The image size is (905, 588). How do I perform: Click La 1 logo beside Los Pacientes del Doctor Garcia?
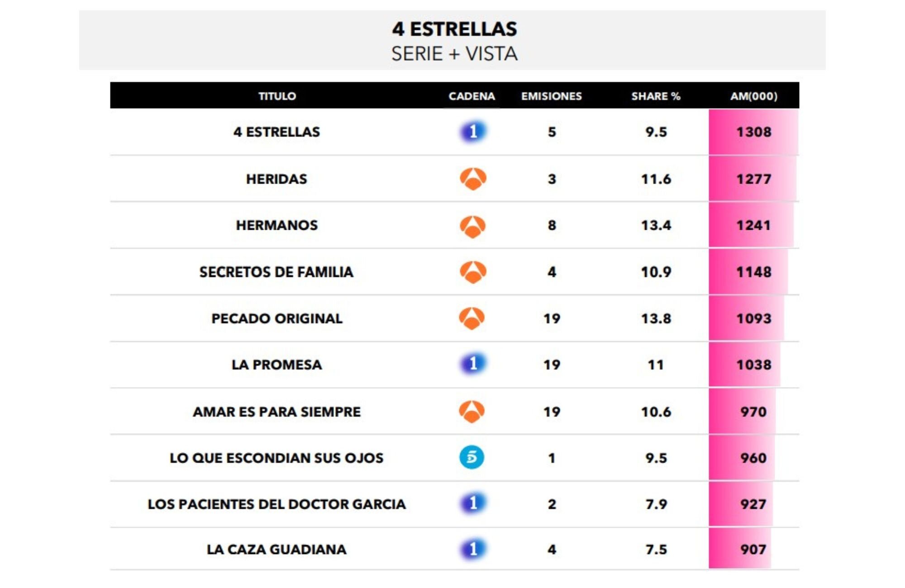pyautogui.click(x=473, y=503)
